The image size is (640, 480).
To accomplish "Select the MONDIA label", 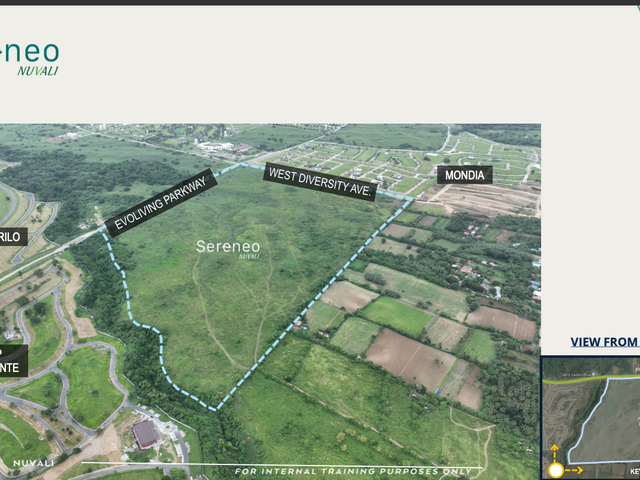I will tap(464, 175).
